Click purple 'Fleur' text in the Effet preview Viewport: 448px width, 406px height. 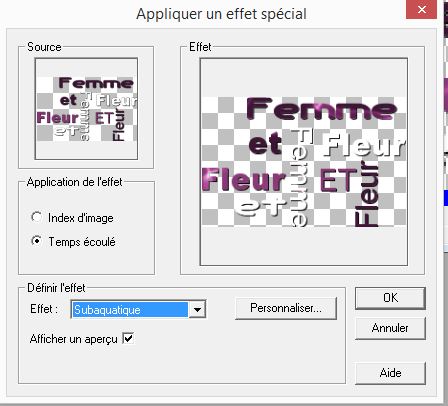244,180
